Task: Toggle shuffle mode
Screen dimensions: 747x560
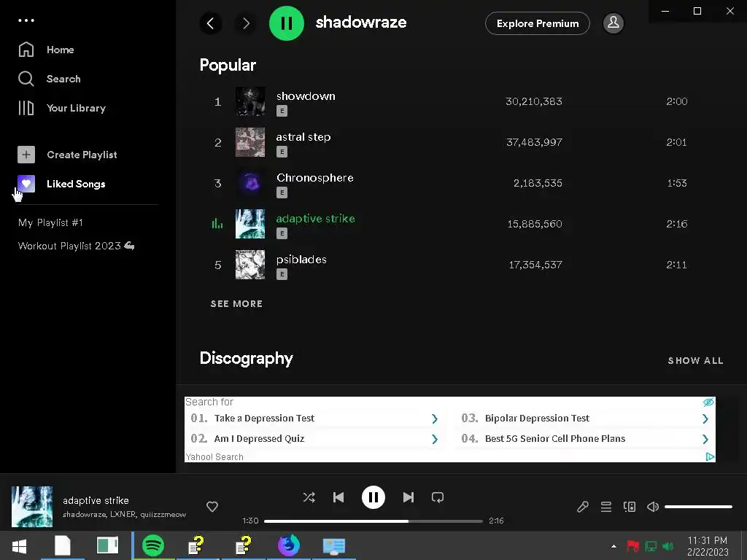Action: [309, 497]
